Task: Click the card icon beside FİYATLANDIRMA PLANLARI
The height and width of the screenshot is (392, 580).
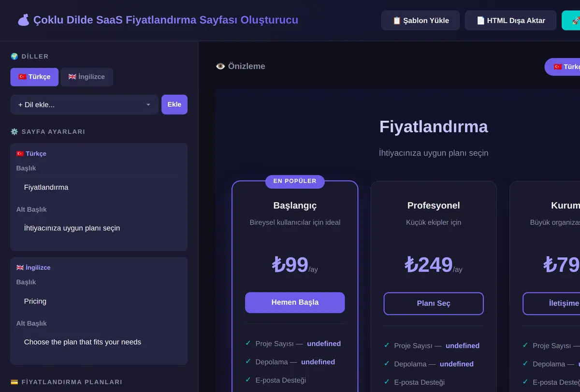Action: [14, 382]
